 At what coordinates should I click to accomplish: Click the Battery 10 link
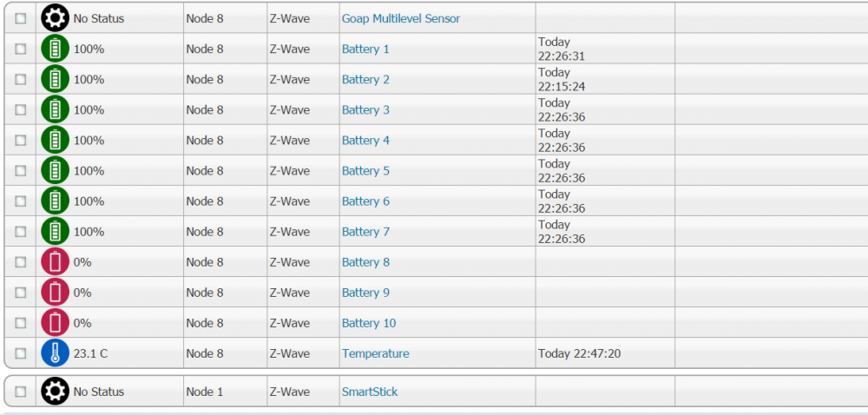368,323
